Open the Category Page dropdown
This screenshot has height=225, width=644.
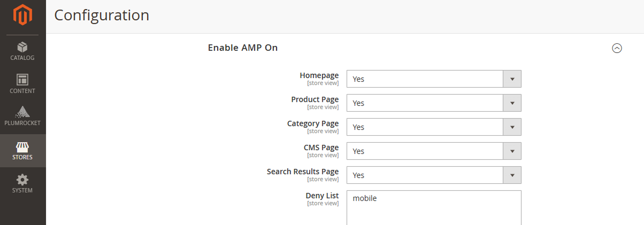pyautogui.click(x=434, y=127)
